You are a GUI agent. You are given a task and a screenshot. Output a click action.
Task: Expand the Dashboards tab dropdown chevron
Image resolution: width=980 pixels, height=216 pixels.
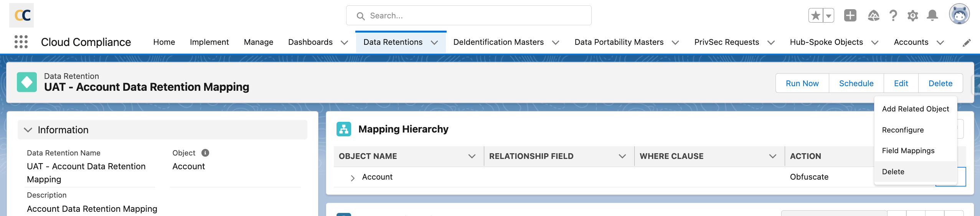[344, 43]
